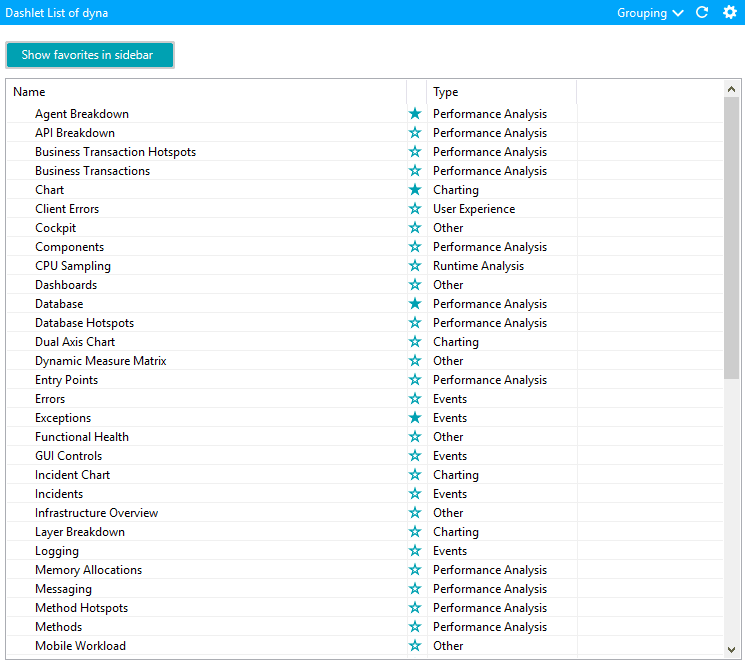Toggle favorite star for Business Transactions
The height and width of the screenshot is (662, 745).
point(415,171)
